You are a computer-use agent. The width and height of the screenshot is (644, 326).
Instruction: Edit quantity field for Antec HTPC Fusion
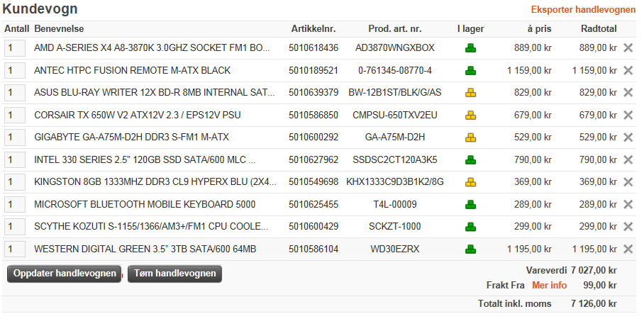15,71
